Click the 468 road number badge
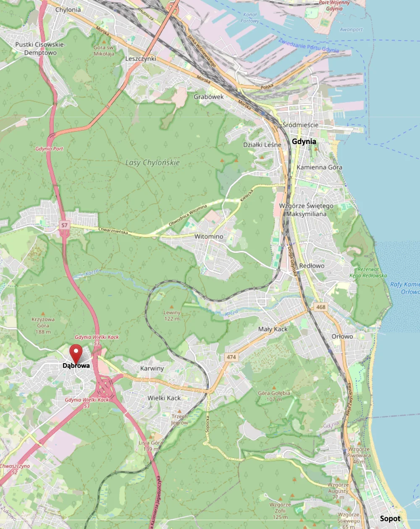 tap(321, 307)
